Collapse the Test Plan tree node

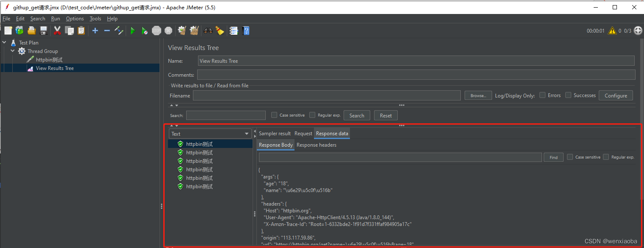click(4, 42)
